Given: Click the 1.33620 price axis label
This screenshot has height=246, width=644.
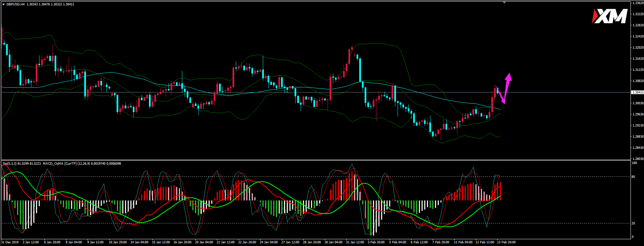Looking at the screenshot, I should point(638,3).
